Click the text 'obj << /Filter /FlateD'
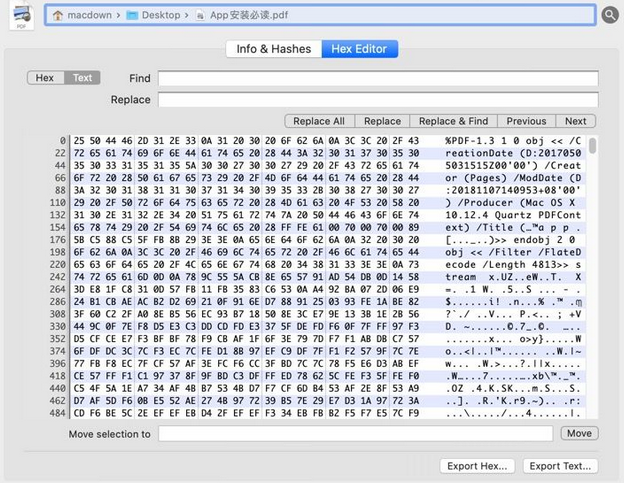Viewport: 624px width, 483px height. pos(513,252)
